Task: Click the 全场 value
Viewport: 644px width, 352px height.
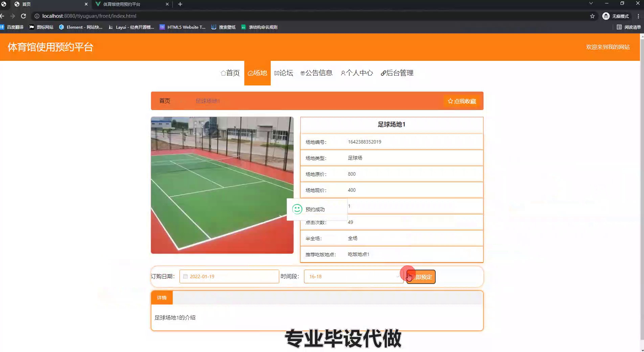Action: [353, 238]
